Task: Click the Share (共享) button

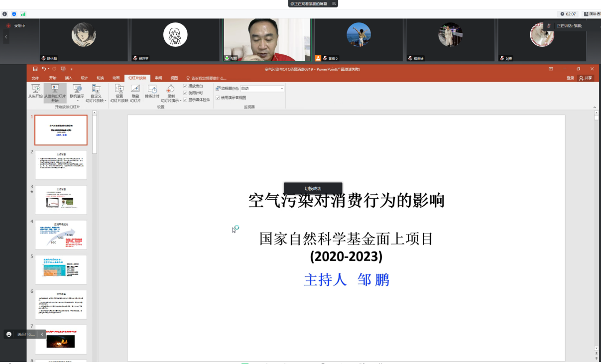Action: coord(586,78)
